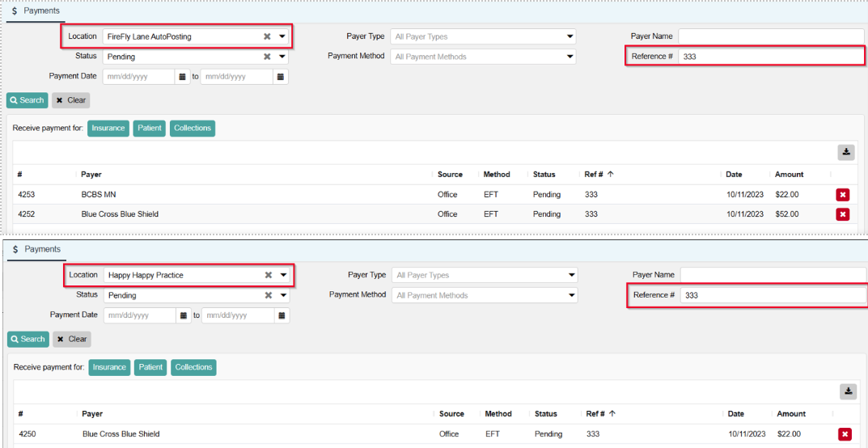Open start date calendar in FireFly Lane panel
The height and width of the screenshot is (448, 868).
(x=182, y=77)
